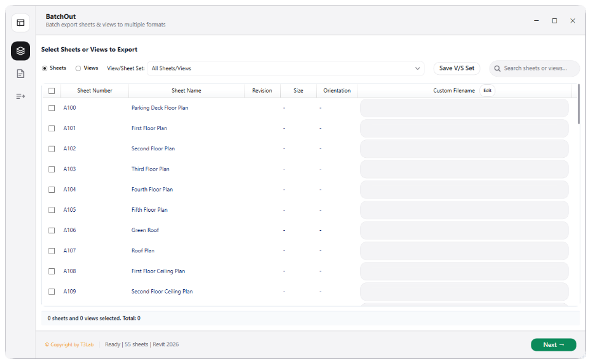The image size is (591, 364).
Task: Select the Second Floor Plan name
Action: (x=153, y=149)
